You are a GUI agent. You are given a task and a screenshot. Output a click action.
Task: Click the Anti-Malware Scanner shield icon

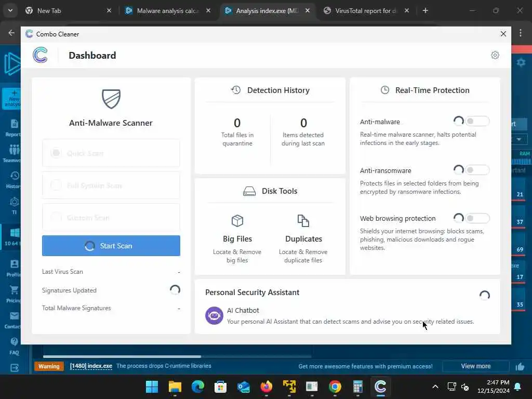point(111,99)
